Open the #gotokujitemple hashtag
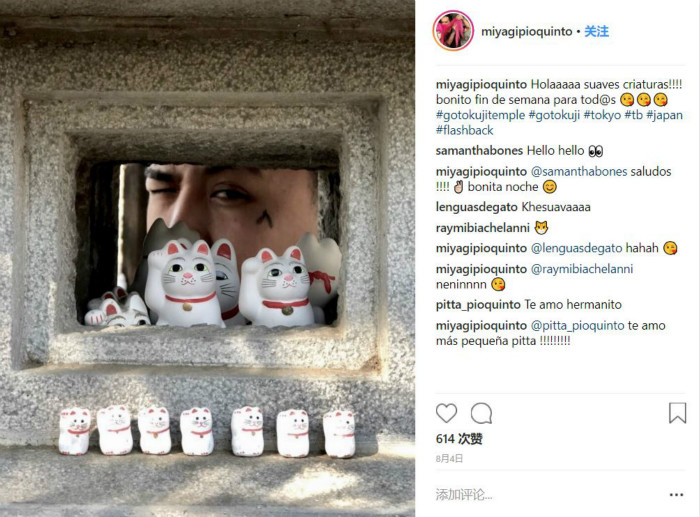This screenshot has height=517, width=700. [480, 115]
